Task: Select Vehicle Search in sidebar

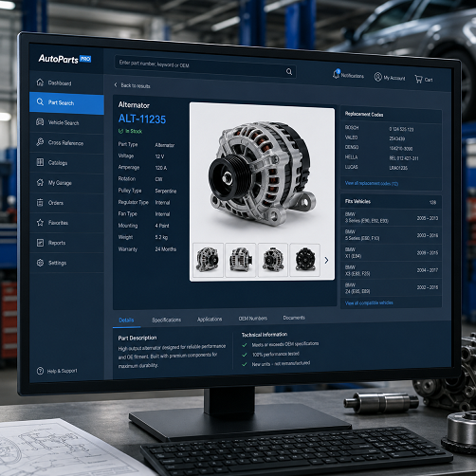Action: tap(66, 122)
